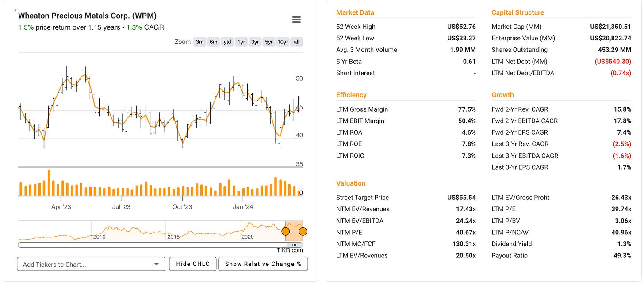Click the small chevron beside the ticker title
Screen dimensions: 644x284
tap(16, 10)
